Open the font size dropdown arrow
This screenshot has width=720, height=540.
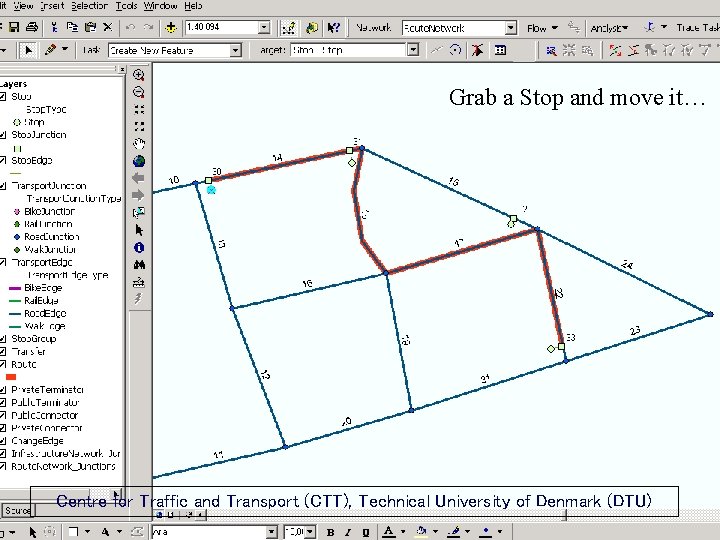(310, 532)
